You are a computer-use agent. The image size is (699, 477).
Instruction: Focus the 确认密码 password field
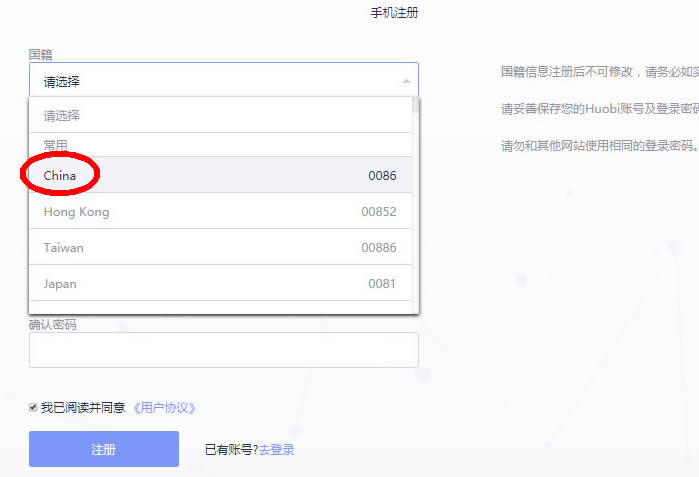[x=223, y=350]
